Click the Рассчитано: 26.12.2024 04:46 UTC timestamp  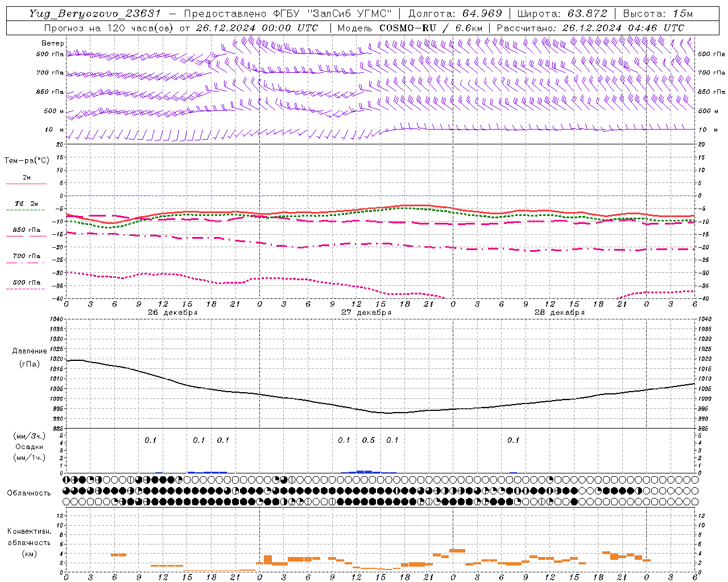coord(590,28)
